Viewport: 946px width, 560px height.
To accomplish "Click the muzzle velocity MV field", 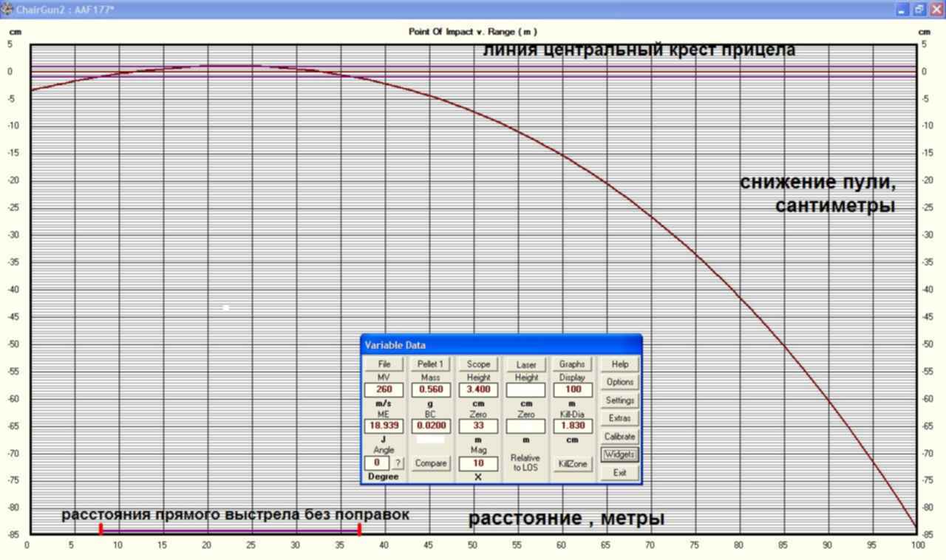I will tap(384, 389).
